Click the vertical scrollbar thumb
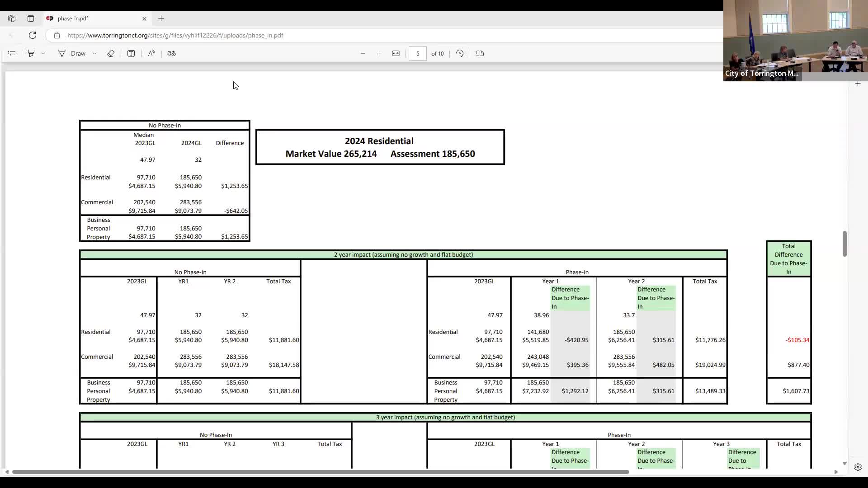Image resolution: width=868 pixels, height=488 pixels. coord(844,244)
